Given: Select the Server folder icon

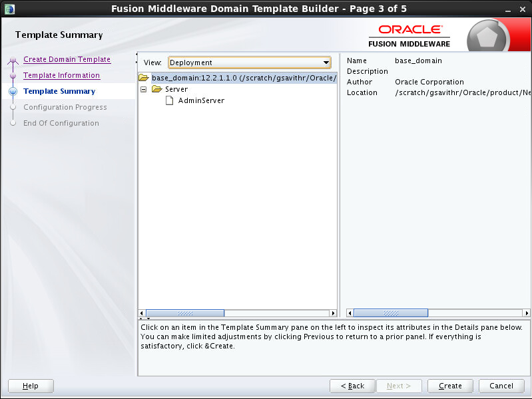Looking at the screenshot, I should 156,89.
